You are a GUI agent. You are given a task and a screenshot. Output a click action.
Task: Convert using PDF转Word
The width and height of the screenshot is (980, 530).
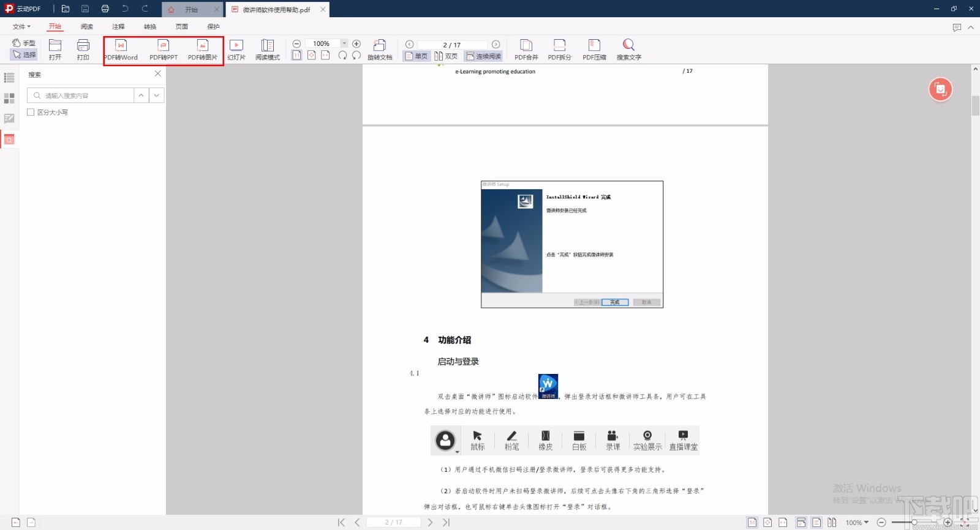(121, 50)
